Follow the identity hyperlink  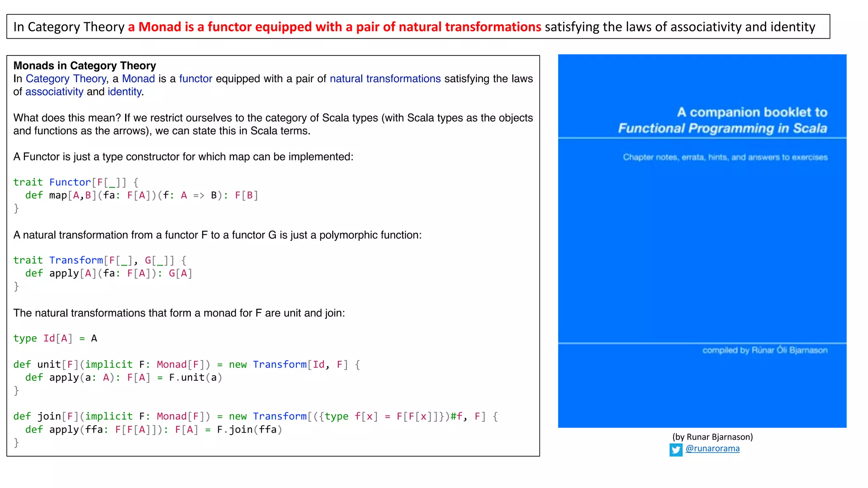(125, 92)
